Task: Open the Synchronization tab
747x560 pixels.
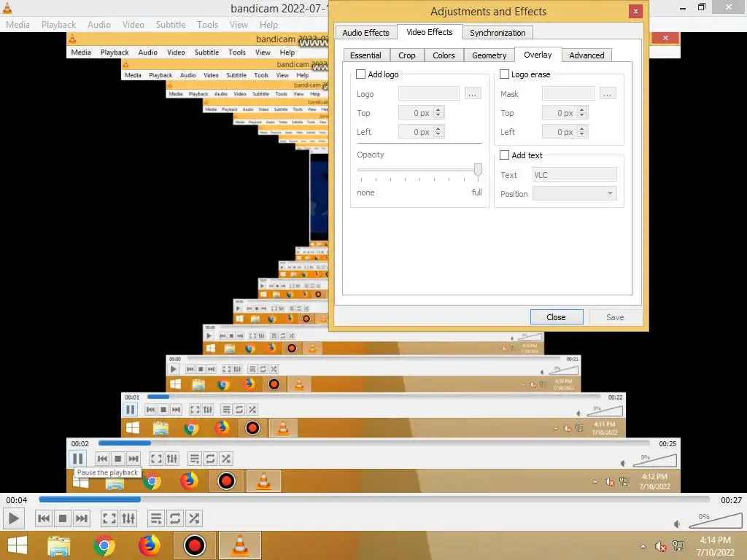Action: [498, 32]
